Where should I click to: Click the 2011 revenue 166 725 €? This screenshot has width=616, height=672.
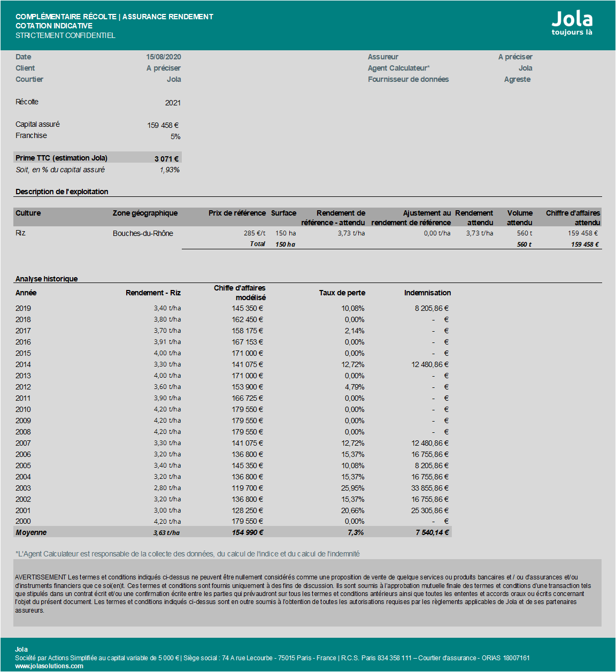coord(248,398)
